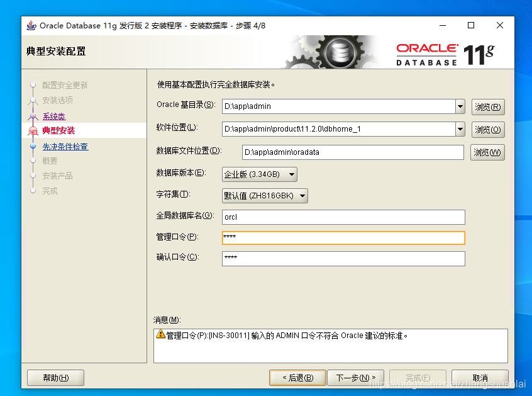Click the 安装选项 step label
Viewport: 532px width, 396px height.
tap(57, 100)
